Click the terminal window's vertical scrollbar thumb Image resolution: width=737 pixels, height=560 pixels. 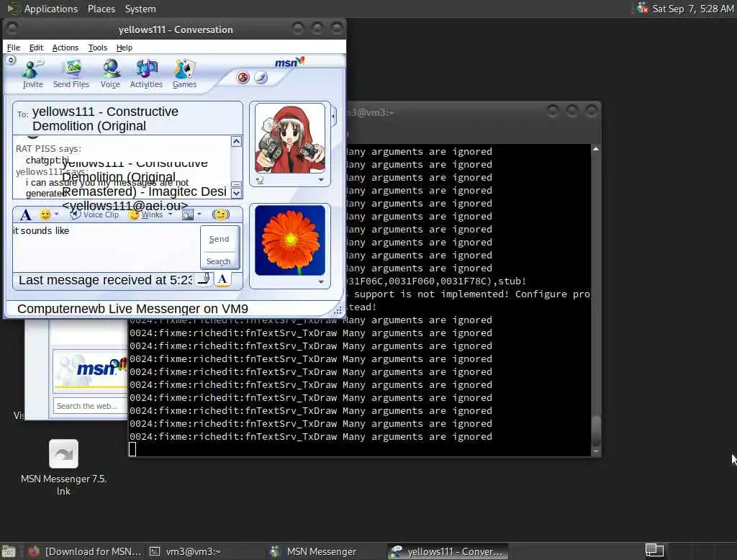point(596,432)
